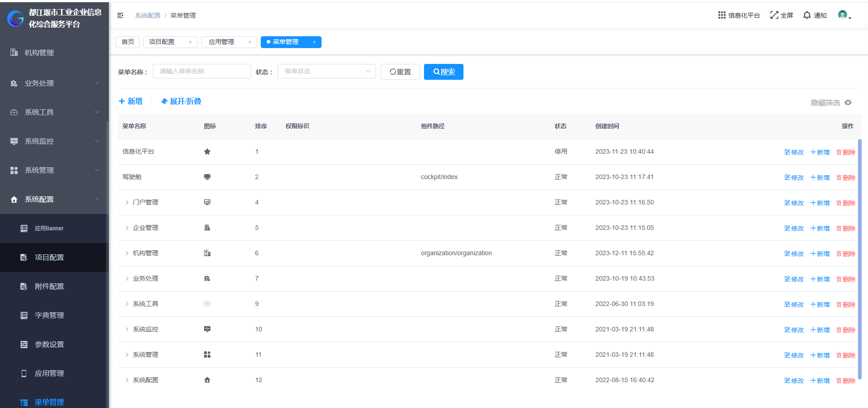
Task: Click the 重置 reset button
Action: click(x=400, y=72)
